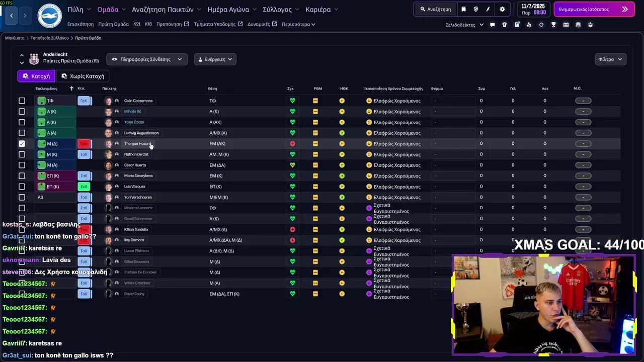Select the checkbox in Yasin Özcan's row
This screenshot has width=644, height=362.
[22, 122]
